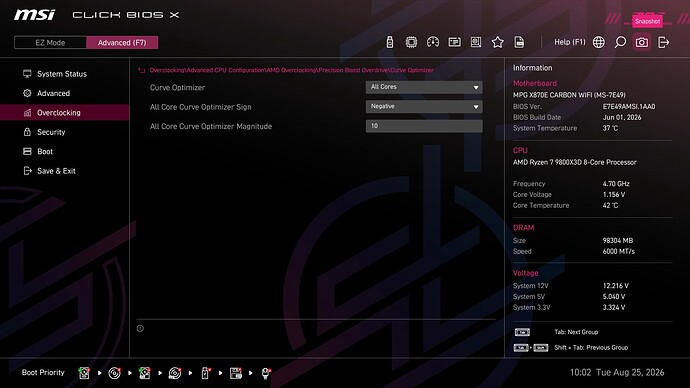
Task: Open the language globe icon
Action: (x=598, y=42)
